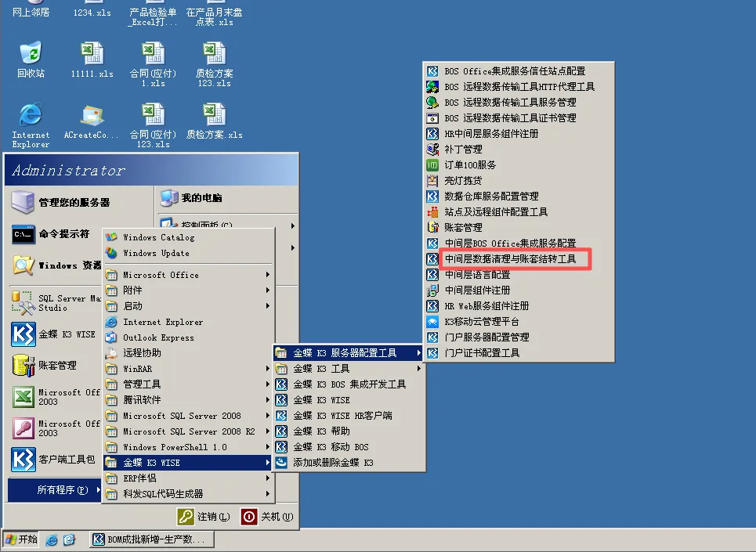This screenshot has height=552, width=756.
Task: Open Windows PowerShell 1.0 folder
Action: click(175, 447)
